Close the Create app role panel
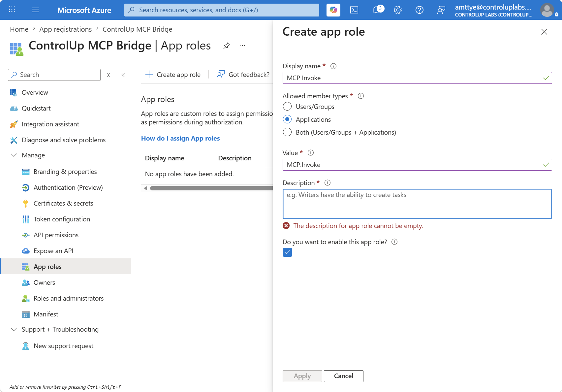Image resolution: width=562 pixels, height=392 pixels. point(544,32)
